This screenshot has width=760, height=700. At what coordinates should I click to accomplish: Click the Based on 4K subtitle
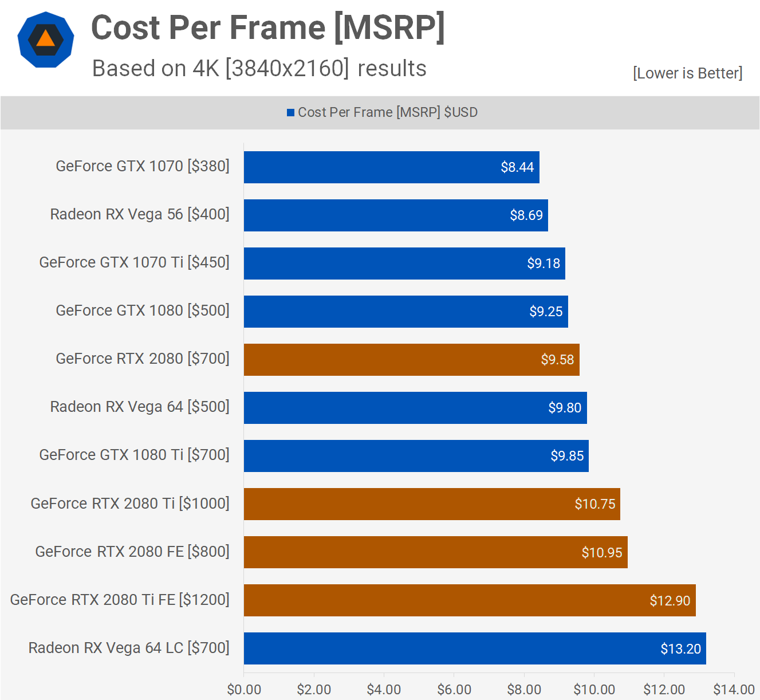259,69
